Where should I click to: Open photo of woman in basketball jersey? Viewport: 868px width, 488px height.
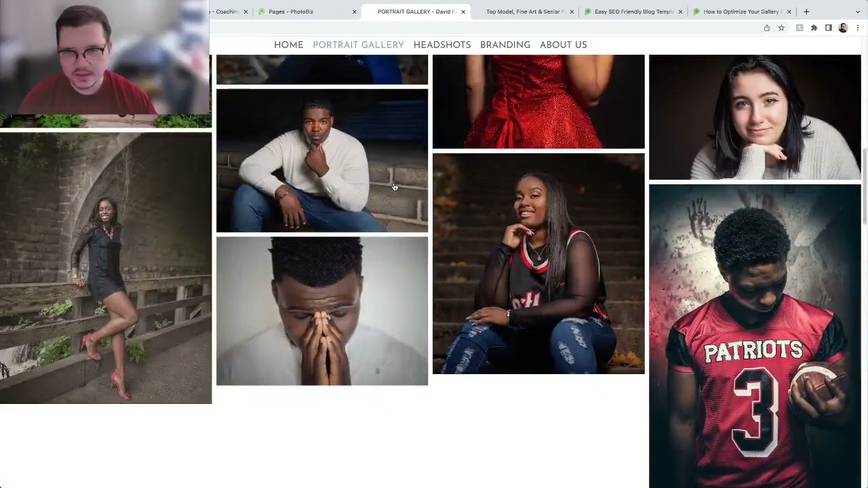[538, 264]
